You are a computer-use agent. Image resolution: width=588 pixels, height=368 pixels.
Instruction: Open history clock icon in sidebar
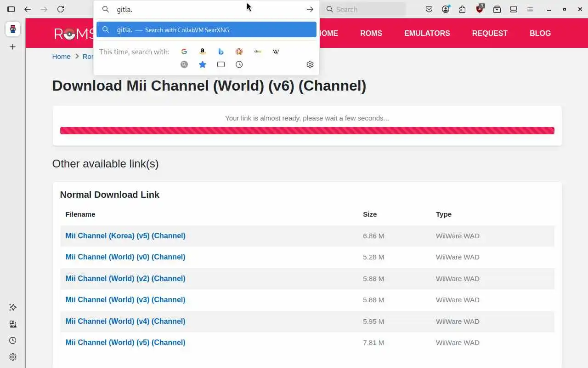click(x=13, y=340)
